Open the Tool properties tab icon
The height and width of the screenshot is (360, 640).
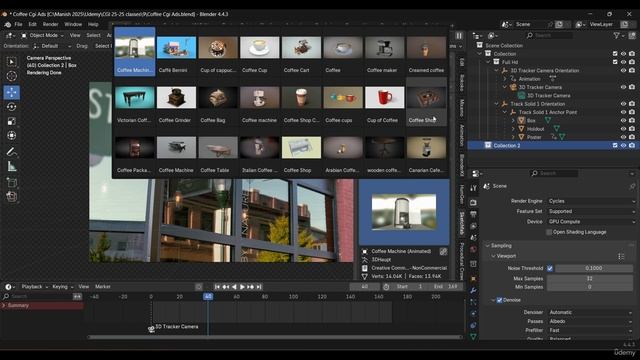click(x=473, y=188)
